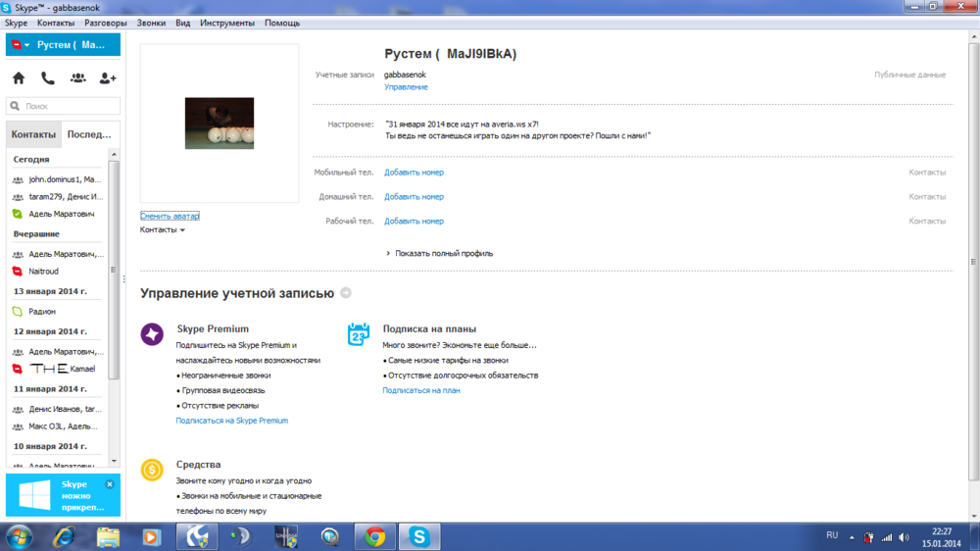
Task: Click Сменить аватар link
Action: (170, 216)
